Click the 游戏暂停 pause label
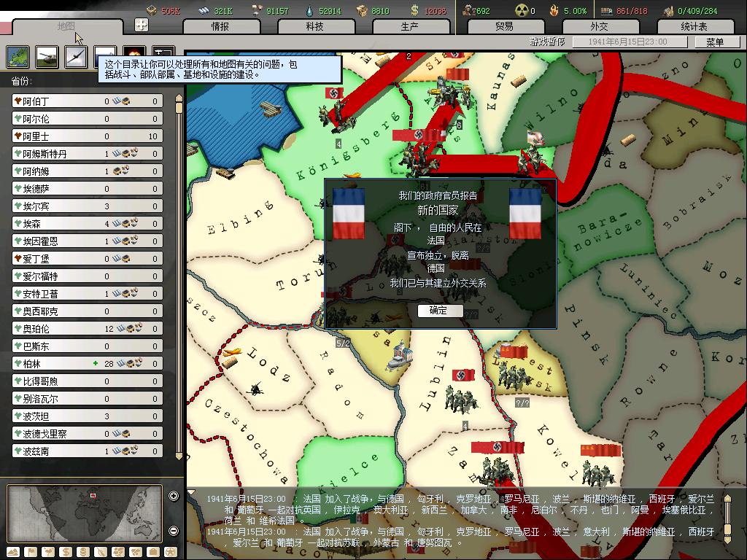 tap(547, 42)
